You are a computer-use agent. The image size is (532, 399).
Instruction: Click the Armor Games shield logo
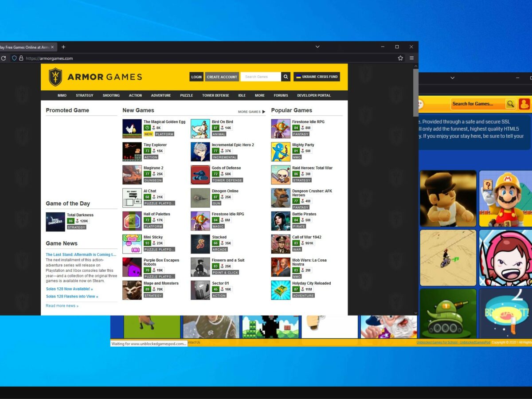point(55,77)
